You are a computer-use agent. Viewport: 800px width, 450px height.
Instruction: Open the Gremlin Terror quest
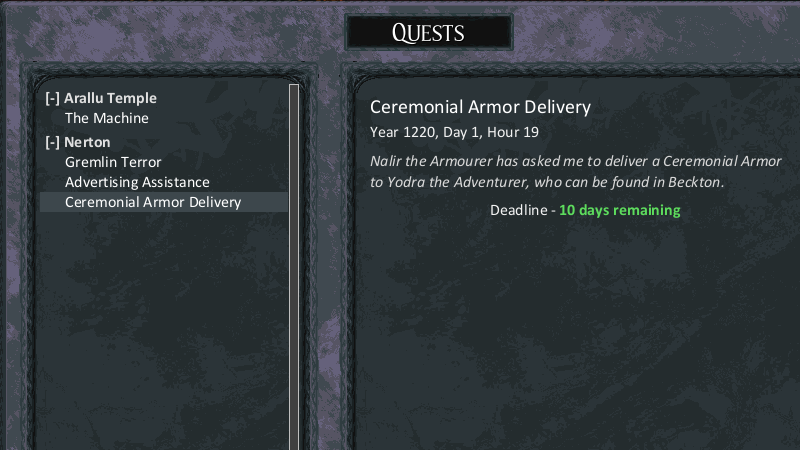coord(113,162)
